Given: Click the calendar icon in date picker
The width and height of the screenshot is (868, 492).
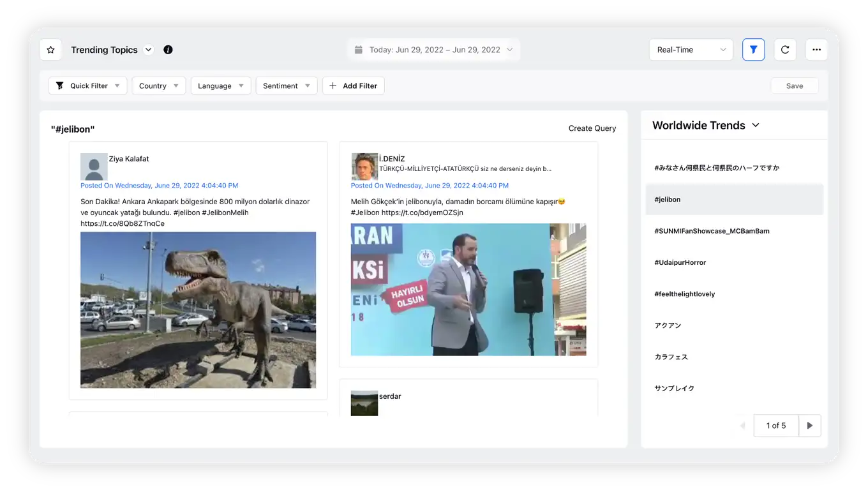Looking at the screenshot, I should tap(359, 50).
